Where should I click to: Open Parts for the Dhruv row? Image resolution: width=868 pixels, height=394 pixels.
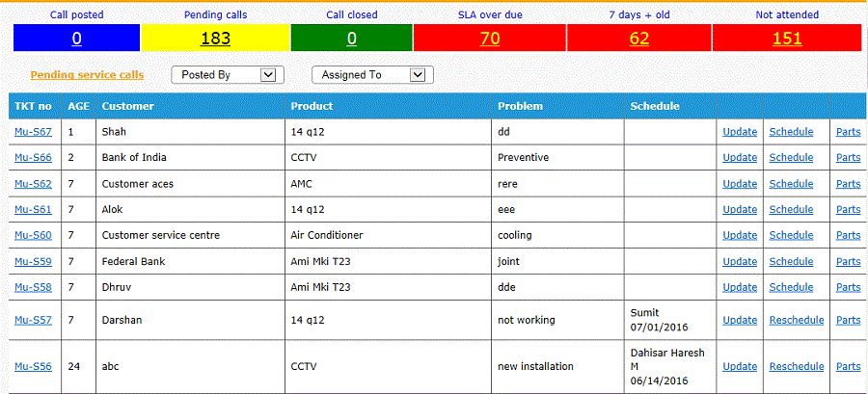pos(848,287)
